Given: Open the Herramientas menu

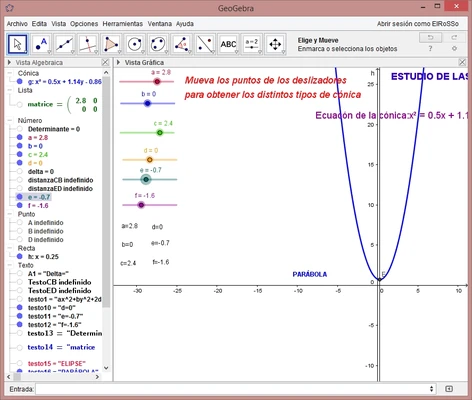Looking at the screenshot, I should 122,24.
